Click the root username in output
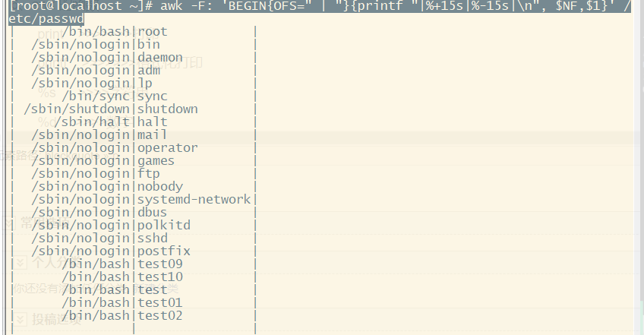 click(x=153, y=32)
